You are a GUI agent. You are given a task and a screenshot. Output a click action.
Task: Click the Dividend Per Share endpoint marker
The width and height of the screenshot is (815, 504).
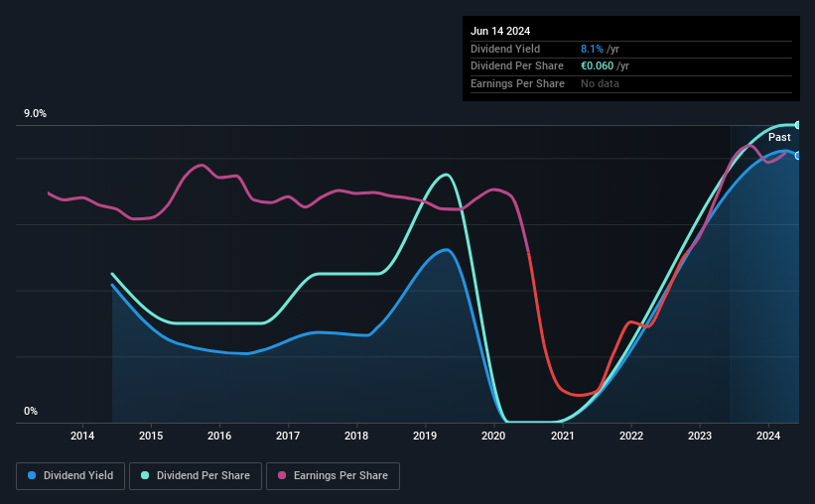coord(798,125)
